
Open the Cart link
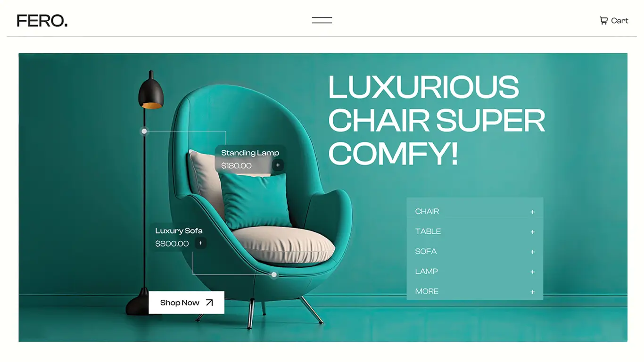click(614, 21)
